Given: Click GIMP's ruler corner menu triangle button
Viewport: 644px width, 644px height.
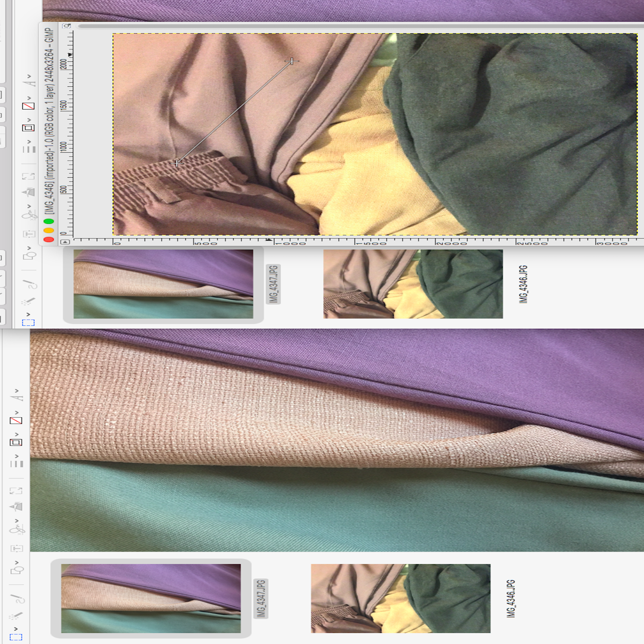Looking at the screenshot, I should pos(65,242).
